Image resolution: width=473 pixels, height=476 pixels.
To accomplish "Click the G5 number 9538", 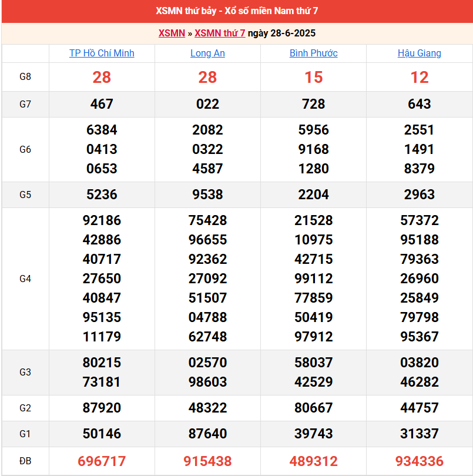I will coord(207,195).
